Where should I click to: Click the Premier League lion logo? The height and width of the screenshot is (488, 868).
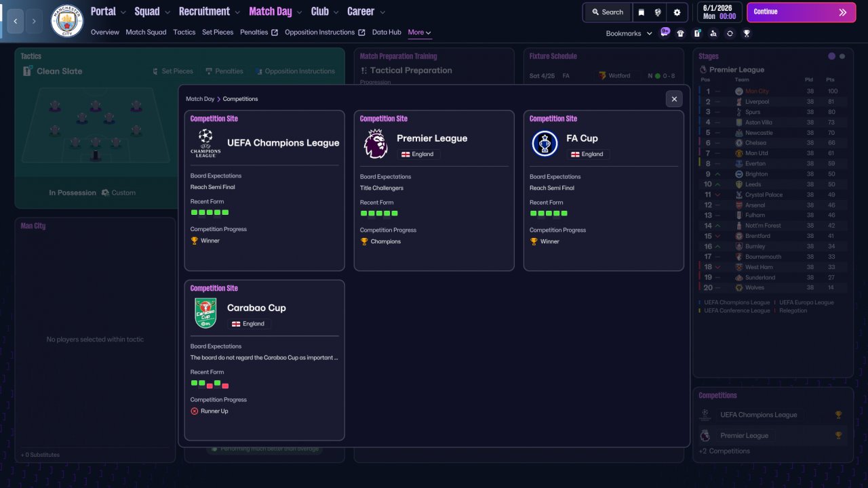(375, 144)
